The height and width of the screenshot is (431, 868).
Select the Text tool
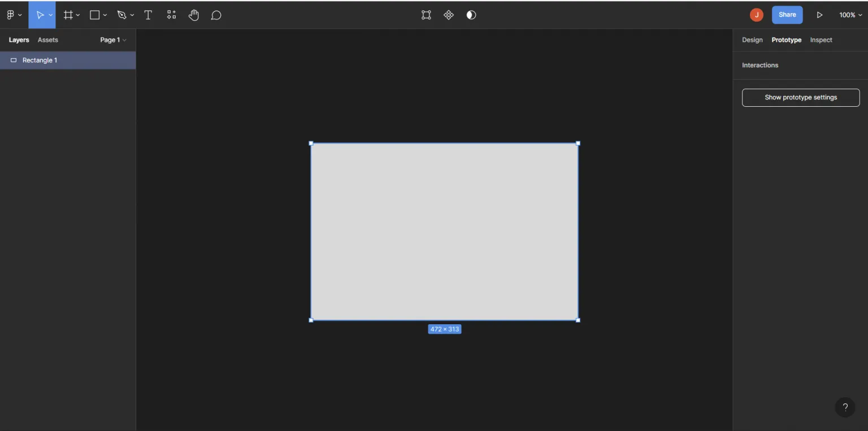click(148, 15)
